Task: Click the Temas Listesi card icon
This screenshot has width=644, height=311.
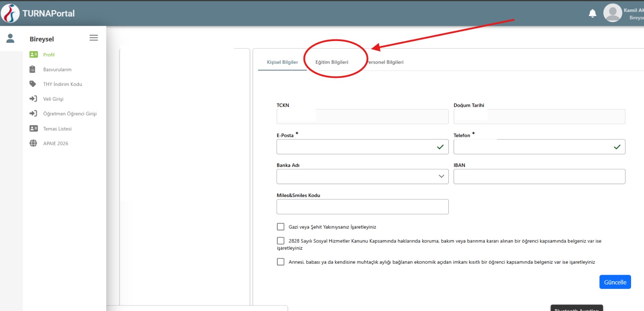Action: tap(33, 129)
